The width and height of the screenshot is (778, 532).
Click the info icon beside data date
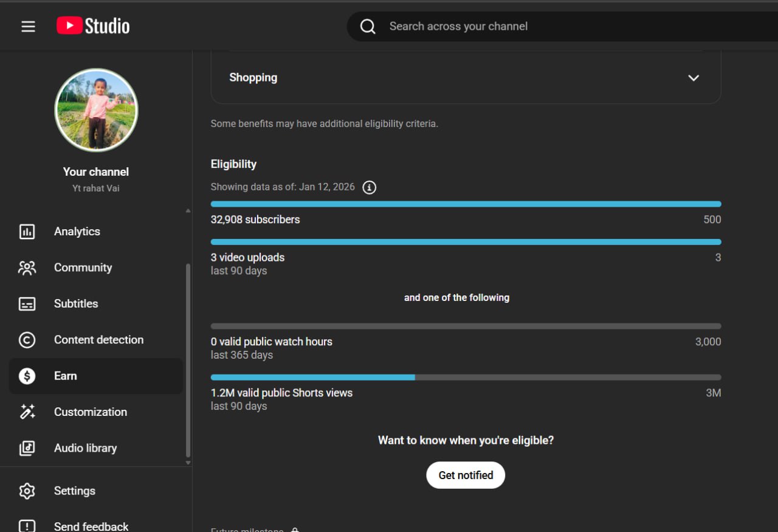click(369, 187)
